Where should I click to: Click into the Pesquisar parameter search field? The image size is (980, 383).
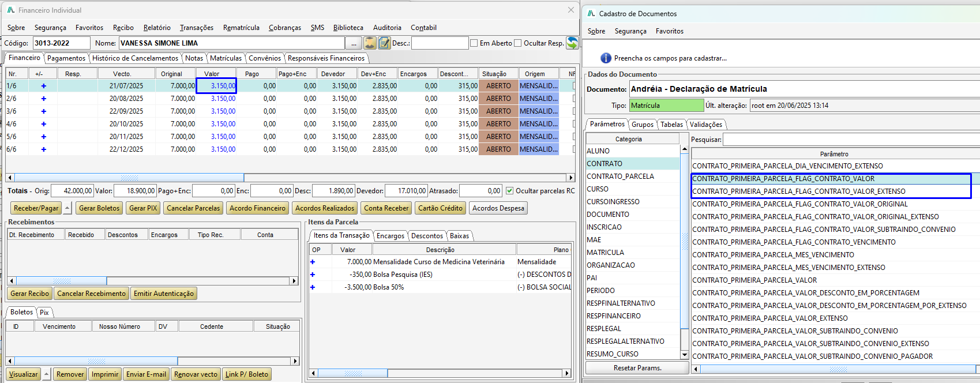click(x=851, y=140)
